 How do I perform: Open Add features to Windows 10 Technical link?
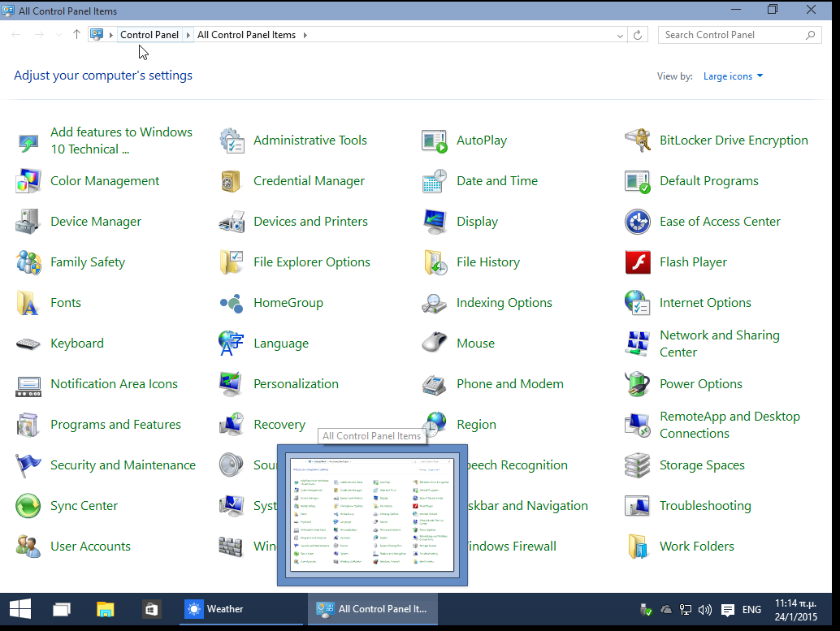pos(121,140)
